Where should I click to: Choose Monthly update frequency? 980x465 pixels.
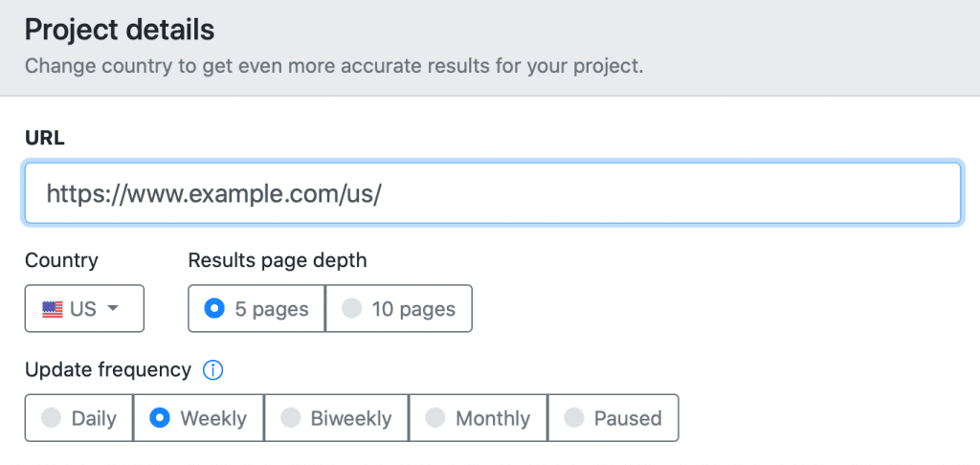pyautogui.click(x=478, y=418)
